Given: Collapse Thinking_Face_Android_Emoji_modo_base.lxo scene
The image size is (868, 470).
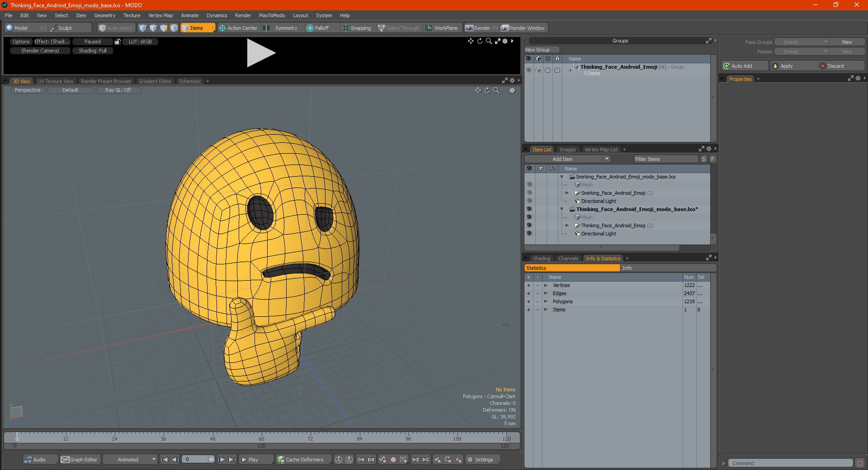Looking at the screenshot, I should 562,209.
